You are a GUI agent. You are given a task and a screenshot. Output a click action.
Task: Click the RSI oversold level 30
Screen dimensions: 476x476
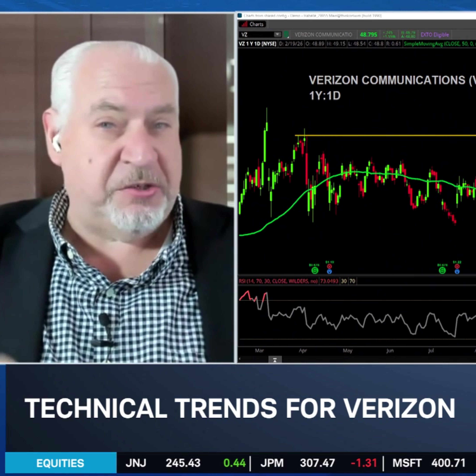pyautogui.click(x=344, y=281)
